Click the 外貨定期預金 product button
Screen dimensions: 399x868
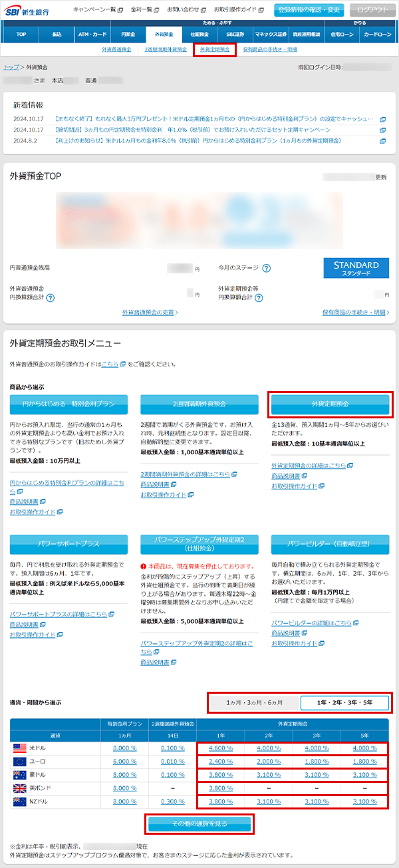point(331,404)
